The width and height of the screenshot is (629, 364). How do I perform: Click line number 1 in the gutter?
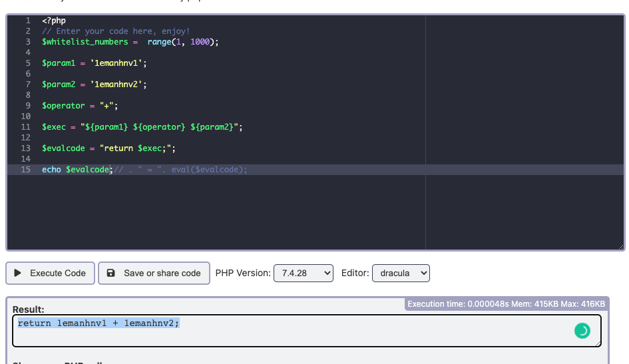point(28,21)
